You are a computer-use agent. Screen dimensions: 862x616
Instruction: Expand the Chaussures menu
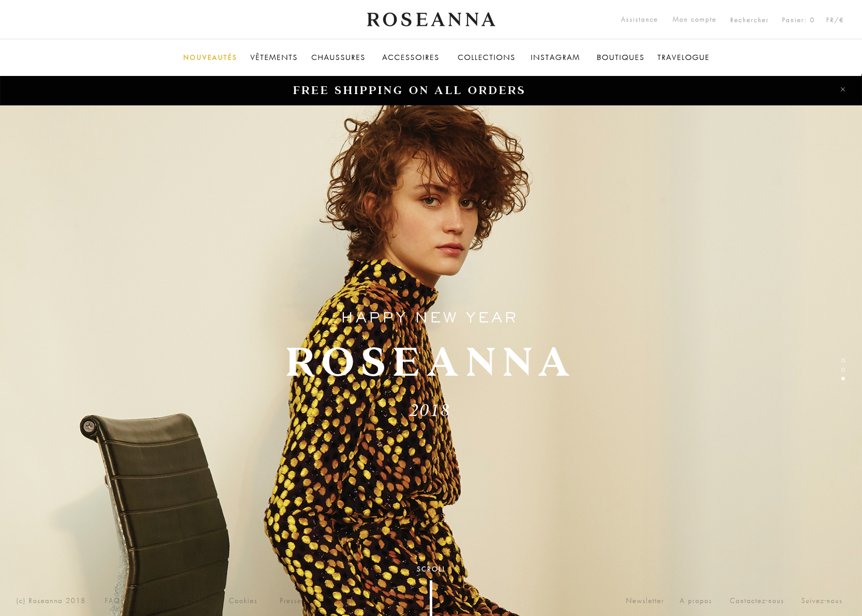[338, 57]
